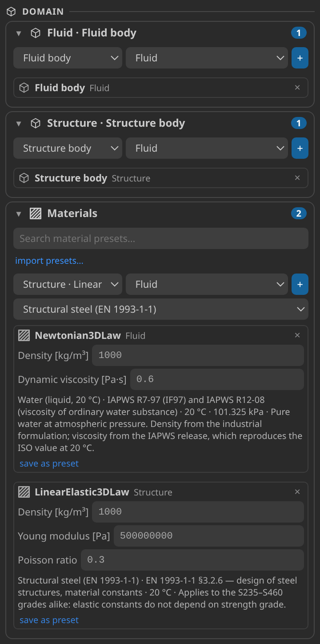Click the count badge on Structure · Structure body header
The image size is (320, 644).
pos(299,123)
